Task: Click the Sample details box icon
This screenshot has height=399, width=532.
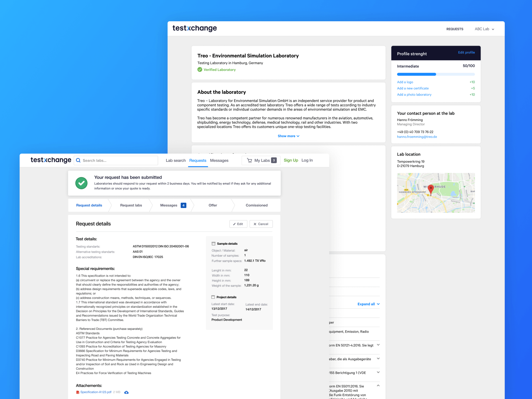Action: [x=213, y=244]
